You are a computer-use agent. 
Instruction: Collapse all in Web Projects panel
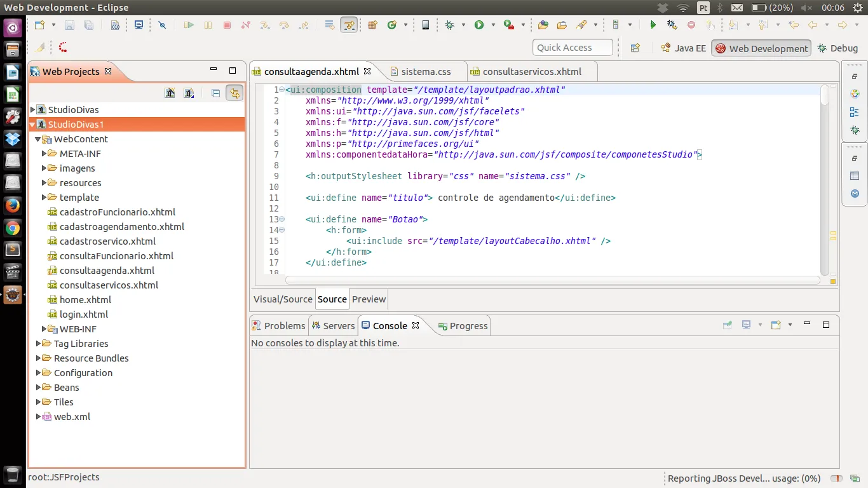tap(216, 93)
